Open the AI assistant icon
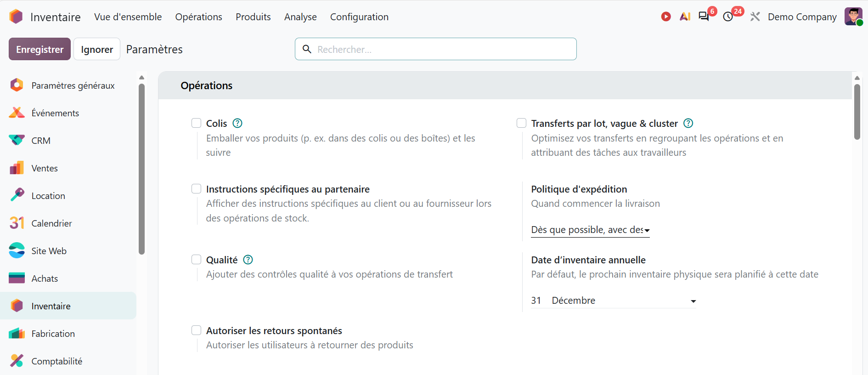 pyautogui.click(x=685, y=17)
